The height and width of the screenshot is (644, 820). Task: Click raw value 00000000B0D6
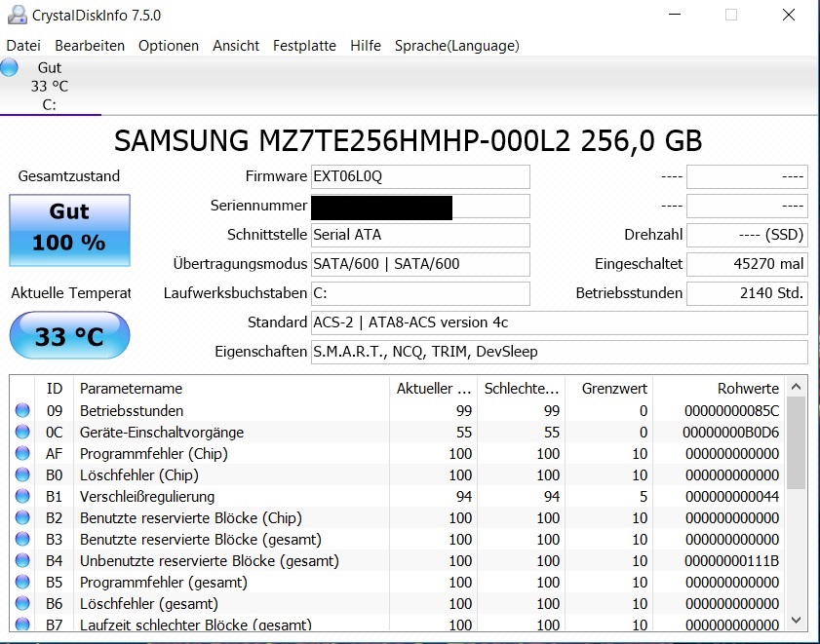(x=730, y=433)
